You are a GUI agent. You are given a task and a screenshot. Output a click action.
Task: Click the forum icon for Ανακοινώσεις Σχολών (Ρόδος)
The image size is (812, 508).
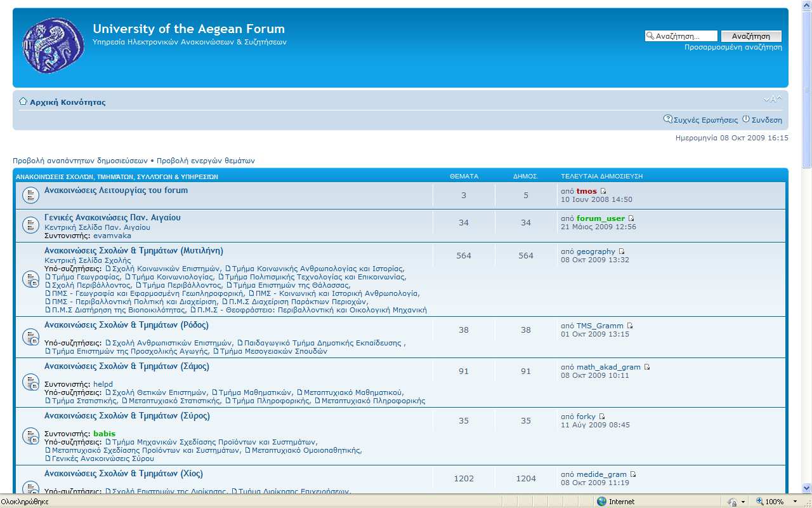coord(31,337)
